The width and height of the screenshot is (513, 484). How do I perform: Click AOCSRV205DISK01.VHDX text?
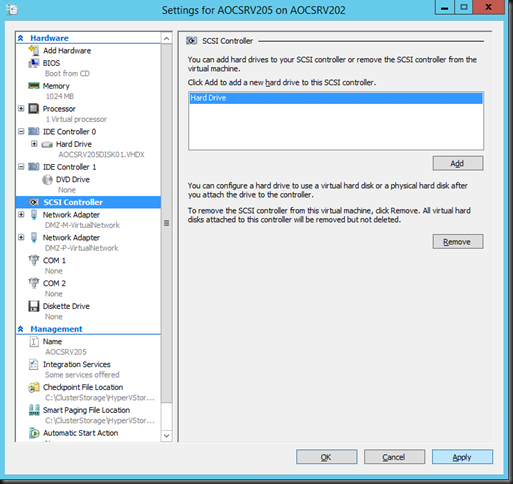(x=101, y=155)
